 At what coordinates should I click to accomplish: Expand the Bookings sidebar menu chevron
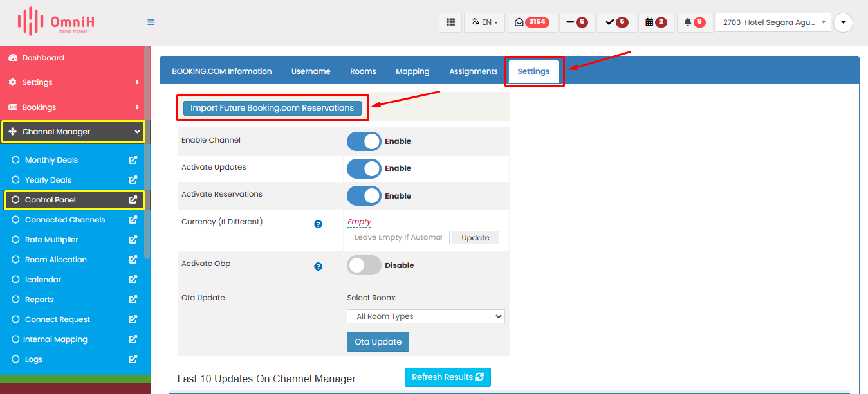[x=137, y=107]
